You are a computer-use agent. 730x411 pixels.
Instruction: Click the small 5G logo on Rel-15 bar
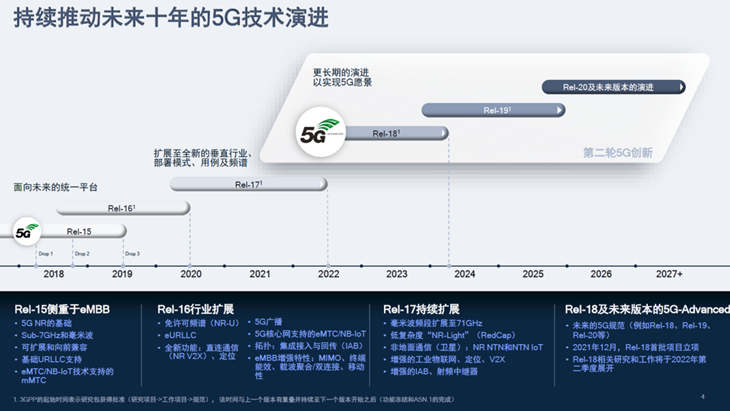pos(27,231)
